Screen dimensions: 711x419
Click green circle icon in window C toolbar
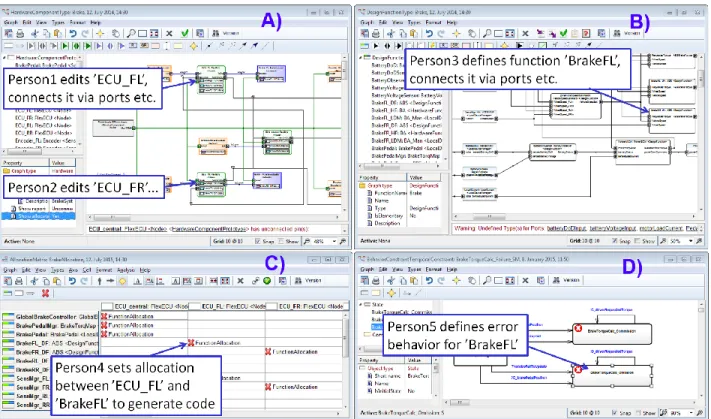(x=267, y=281)
